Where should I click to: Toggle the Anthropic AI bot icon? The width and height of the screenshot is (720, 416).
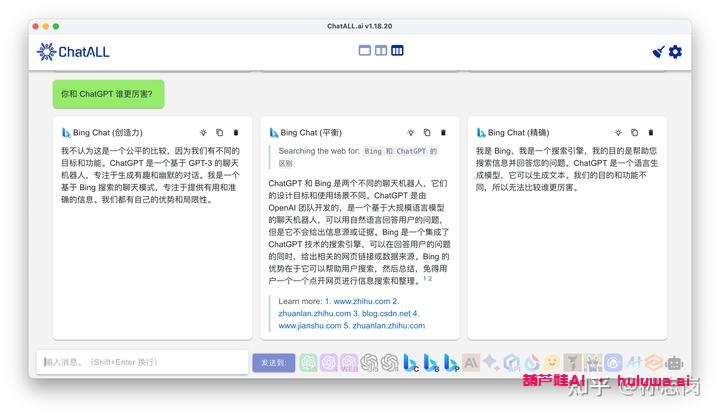(471, 363)
